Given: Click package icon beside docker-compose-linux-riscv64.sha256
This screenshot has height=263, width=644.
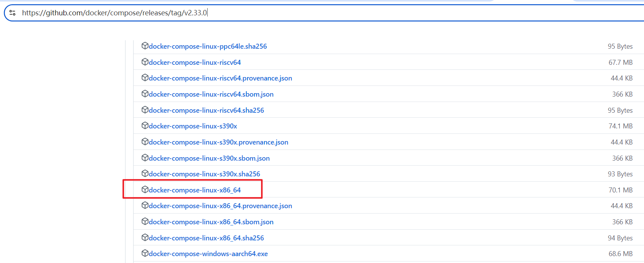Looking at the screenshot, I should pyautogui.click(x=145, y=110).
